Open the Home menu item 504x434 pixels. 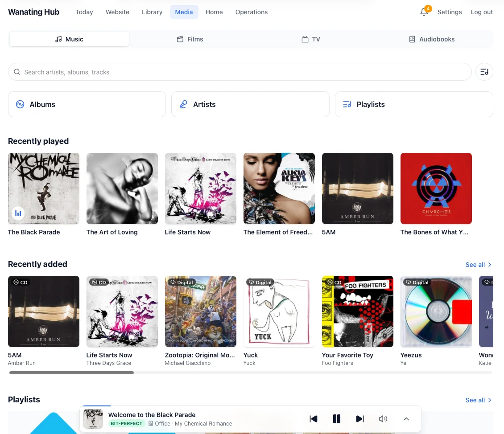(x=214, y=12)
